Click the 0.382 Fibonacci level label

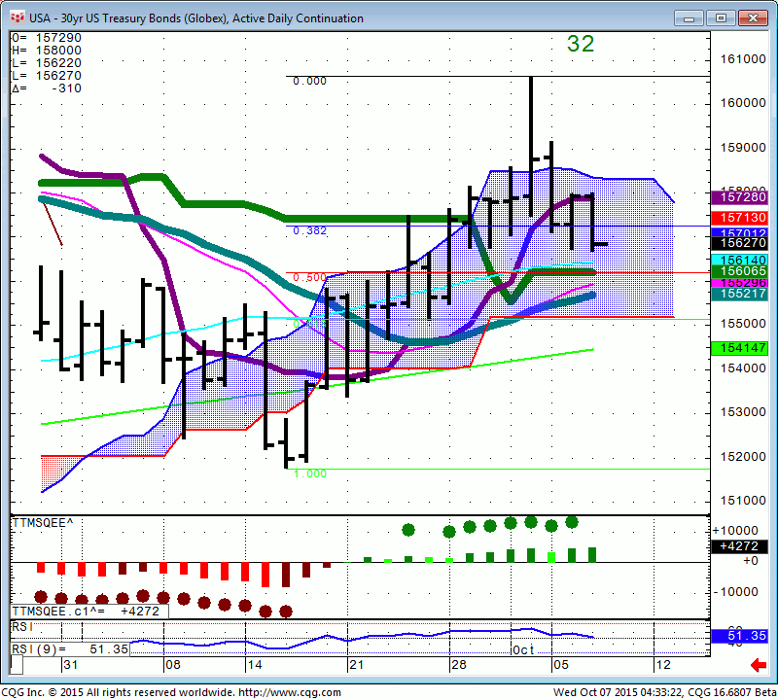pyautogui.click(x=309, y=230)
